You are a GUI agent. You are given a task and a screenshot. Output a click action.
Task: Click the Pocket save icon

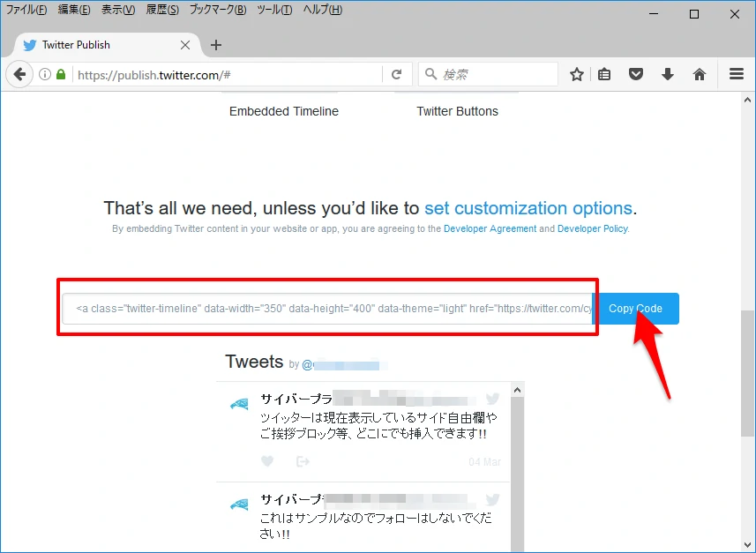click(635, 75)
